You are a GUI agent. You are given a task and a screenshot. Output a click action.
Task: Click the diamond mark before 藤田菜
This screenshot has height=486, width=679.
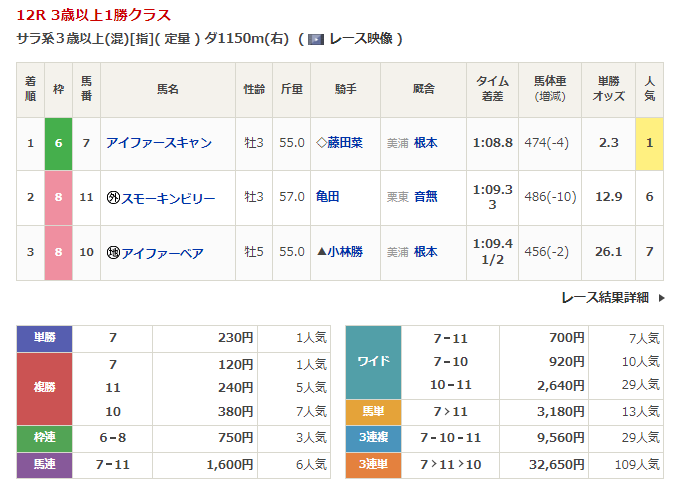tap(320, 143)
